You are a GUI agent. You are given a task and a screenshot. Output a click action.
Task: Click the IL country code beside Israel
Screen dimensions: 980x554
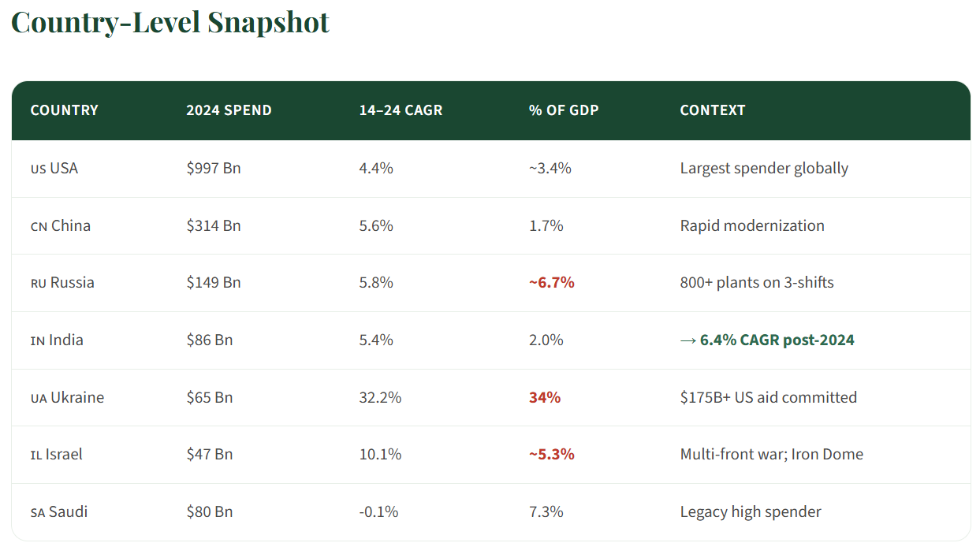(x=35, y=455)
